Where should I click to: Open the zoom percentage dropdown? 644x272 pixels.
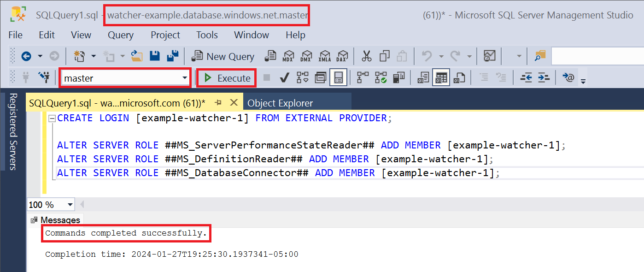pos(70,204)
